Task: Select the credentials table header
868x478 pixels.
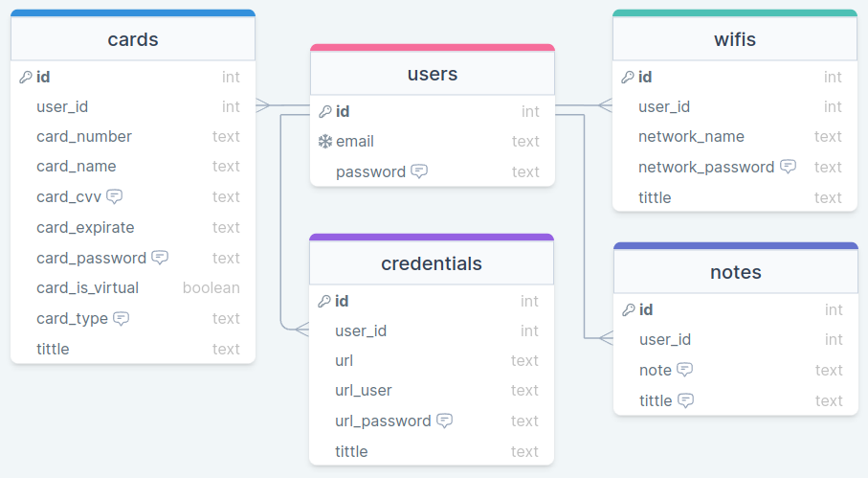Action: pyautogui.click(x=432, y=262)
